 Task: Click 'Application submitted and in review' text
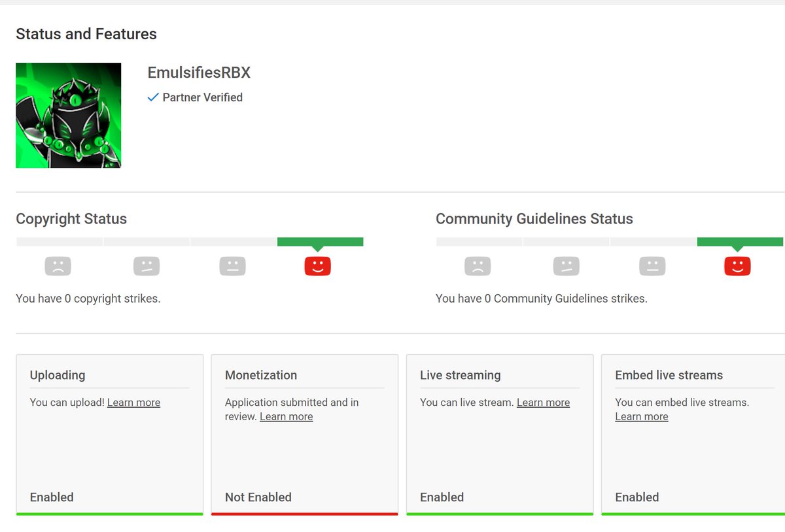[x=292, y=410]
